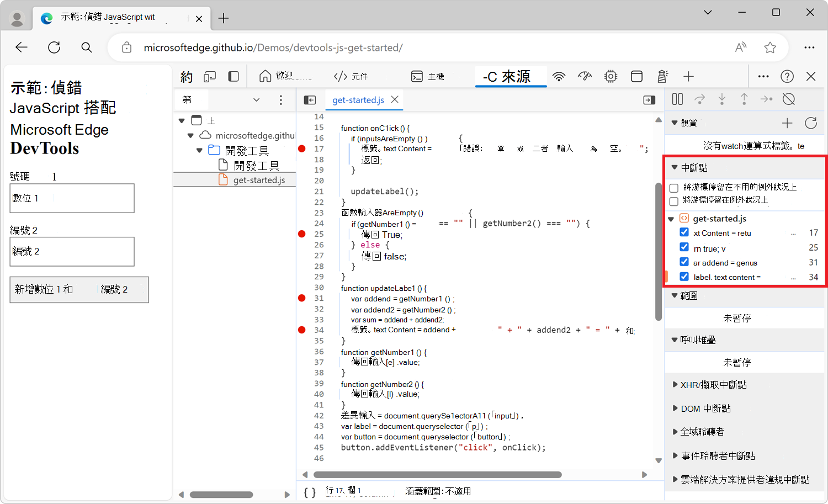Deactivate breakpoints icon
828x504 pixels.
coord(789,99)
